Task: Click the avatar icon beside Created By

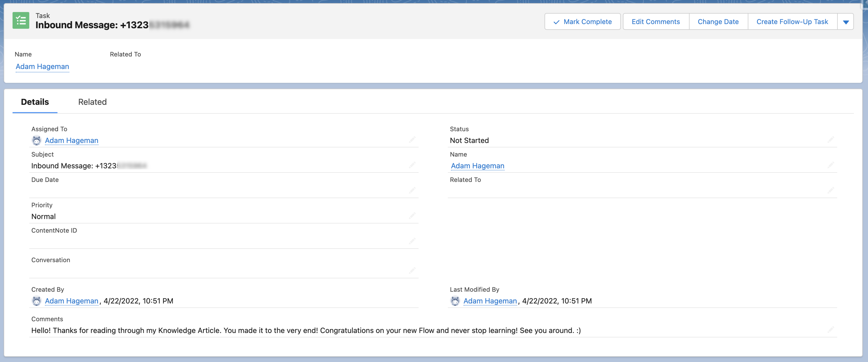Action: pos(36,301)
